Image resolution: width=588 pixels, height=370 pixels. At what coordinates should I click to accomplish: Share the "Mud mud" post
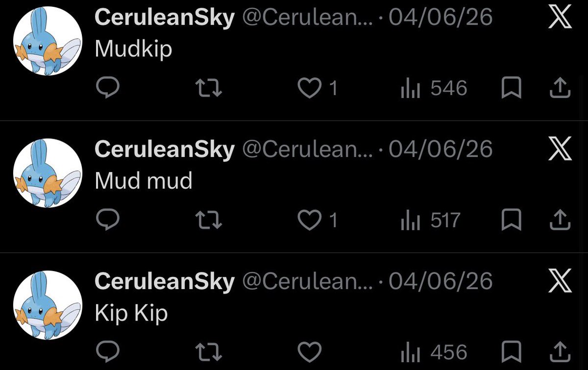[x=559, y=221]
